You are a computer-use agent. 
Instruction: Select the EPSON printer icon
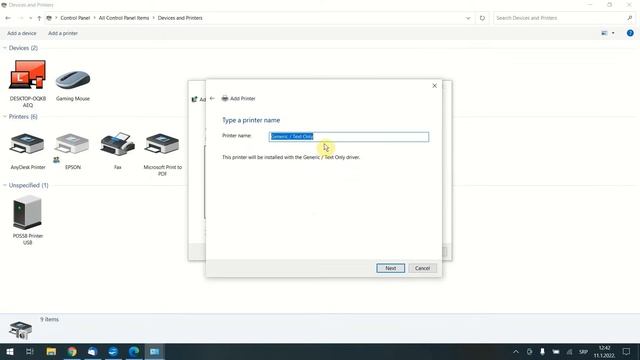73,150
